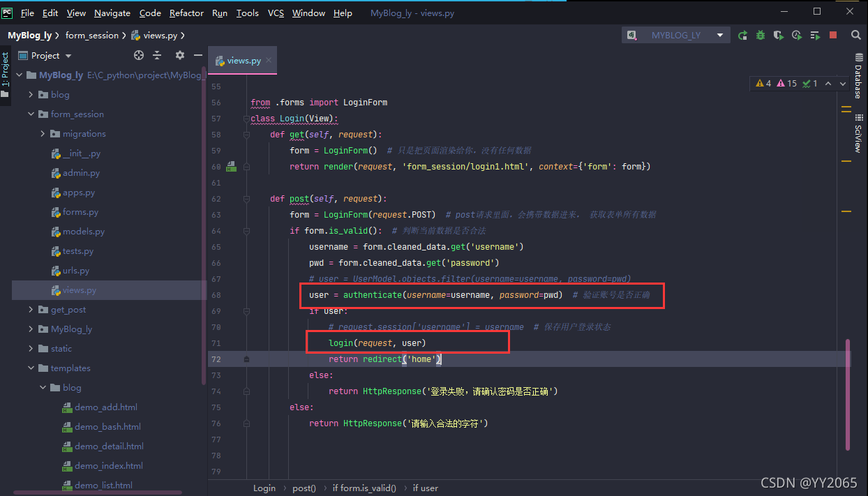
Task: Click MyBlog_ly in navigation breadcrumb bar
Action: (x=30, y=35)
